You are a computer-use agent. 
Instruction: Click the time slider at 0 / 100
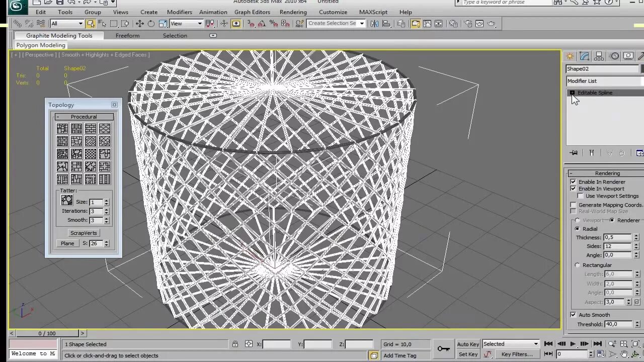47,333
